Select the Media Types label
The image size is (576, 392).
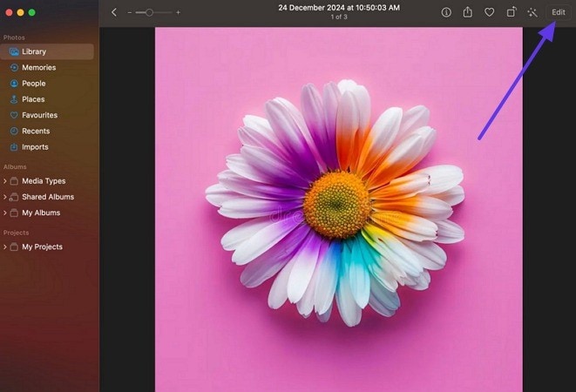pyautogui.click(x=44, y=181)
